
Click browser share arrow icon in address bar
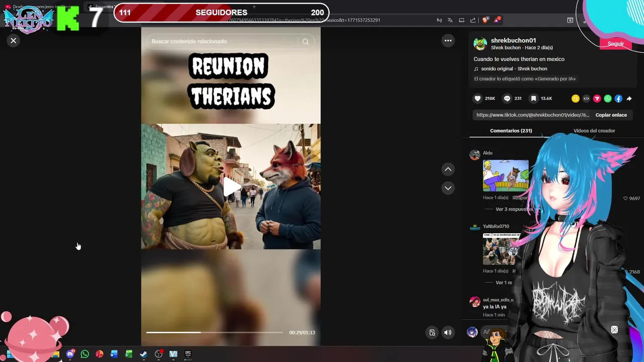coord(473,20)
